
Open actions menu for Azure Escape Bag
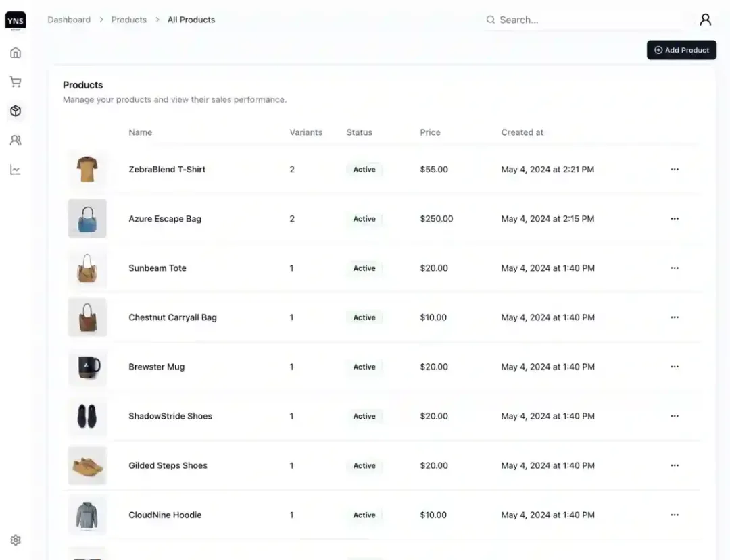pyautogui.click(x=675, y=219)
